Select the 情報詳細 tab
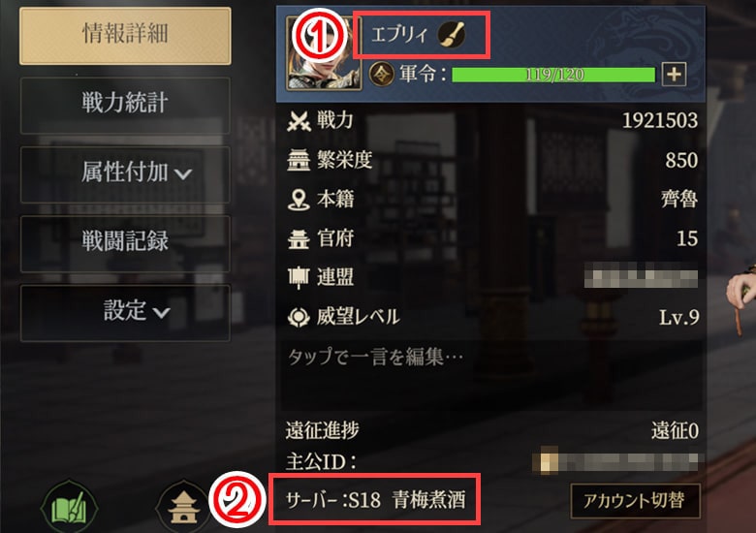 [125, 36]
